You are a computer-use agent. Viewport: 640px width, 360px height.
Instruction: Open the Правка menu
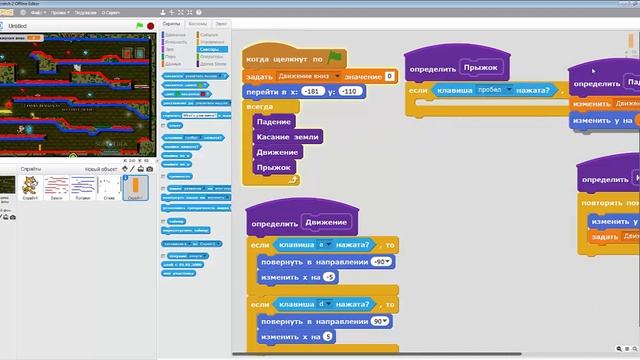60,13
